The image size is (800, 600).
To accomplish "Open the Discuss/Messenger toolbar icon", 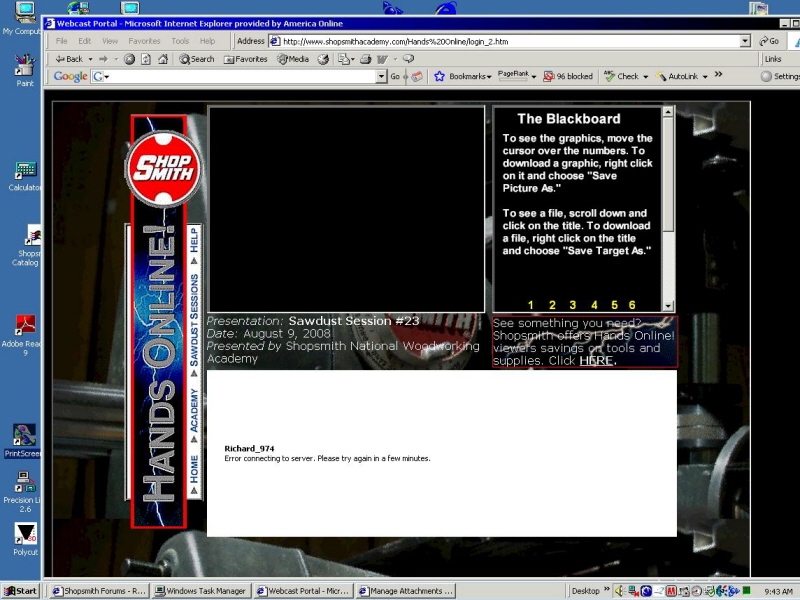I will pos(408,59).
